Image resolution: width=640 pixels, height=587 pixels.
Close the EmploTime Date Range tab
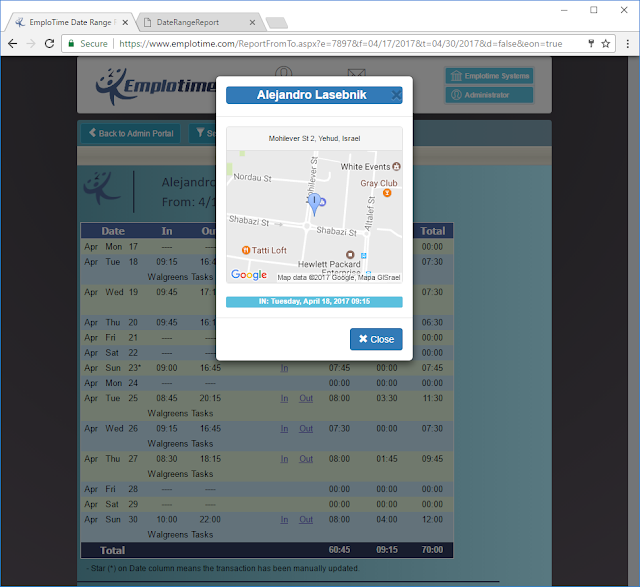click(125, 22)
